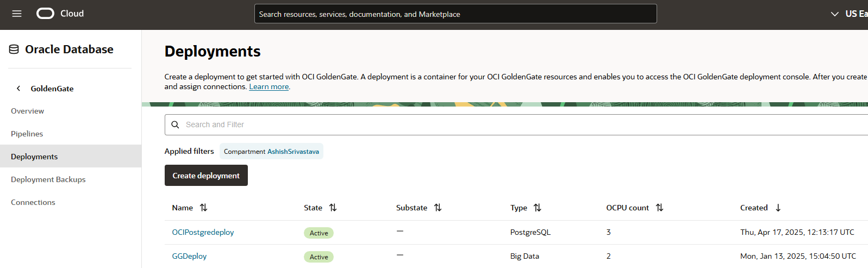Open the hamburger navigation menu
This screenshot has height=268, width=868.
(x=17, y=14)
